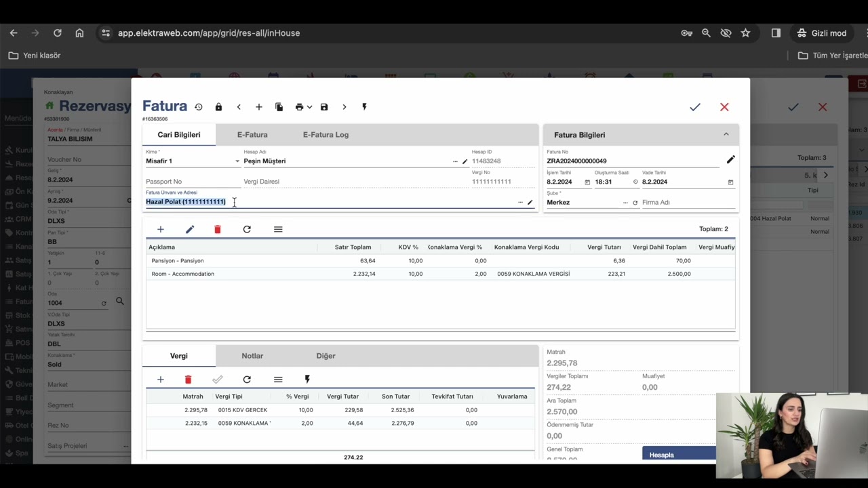This screenshot has width=868, height=488.
Task: Switch to the Cari Bilgileri tab
Action: pos(179,134)
